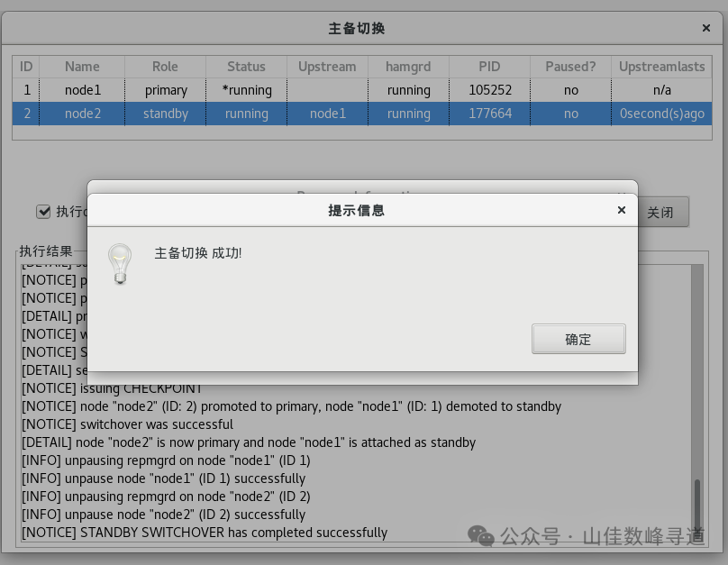
Task: Click the 'unpausing repmgrd on node "node1"' line
Action: (x=166, y=460)
